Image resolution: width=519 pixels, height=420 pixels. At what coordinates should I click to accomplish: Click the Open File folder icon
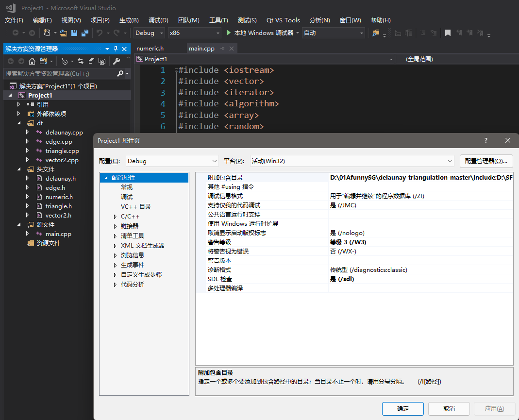tap(64, 33)
